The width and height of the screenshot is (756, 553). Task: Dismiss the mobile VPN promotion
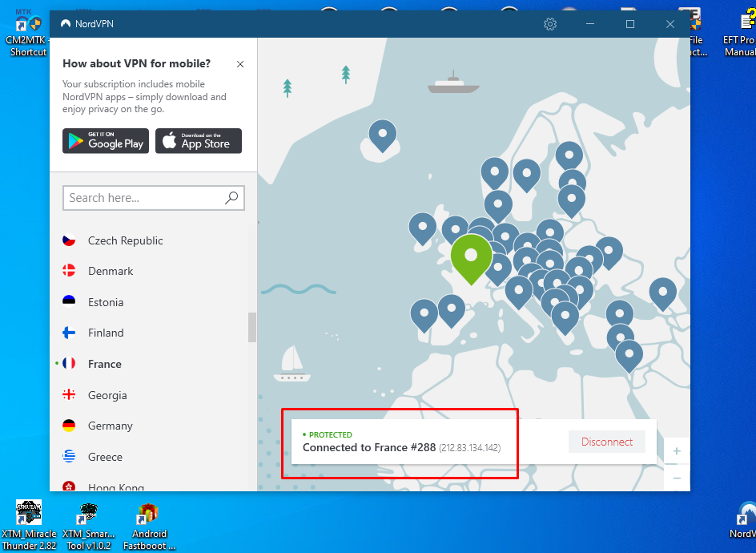point(240,64)
